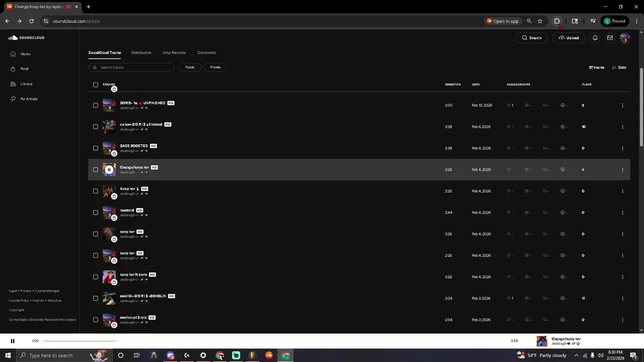Image resolution: width=644 pixels, height=362 pixels.
Task: Click the Search button in header
Action: (531, 38)
